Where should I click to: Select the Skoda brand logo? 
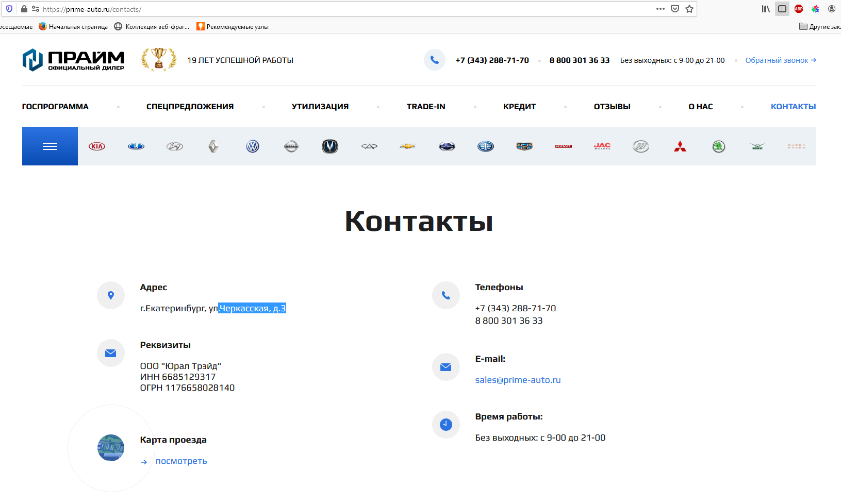coord(719,146)
